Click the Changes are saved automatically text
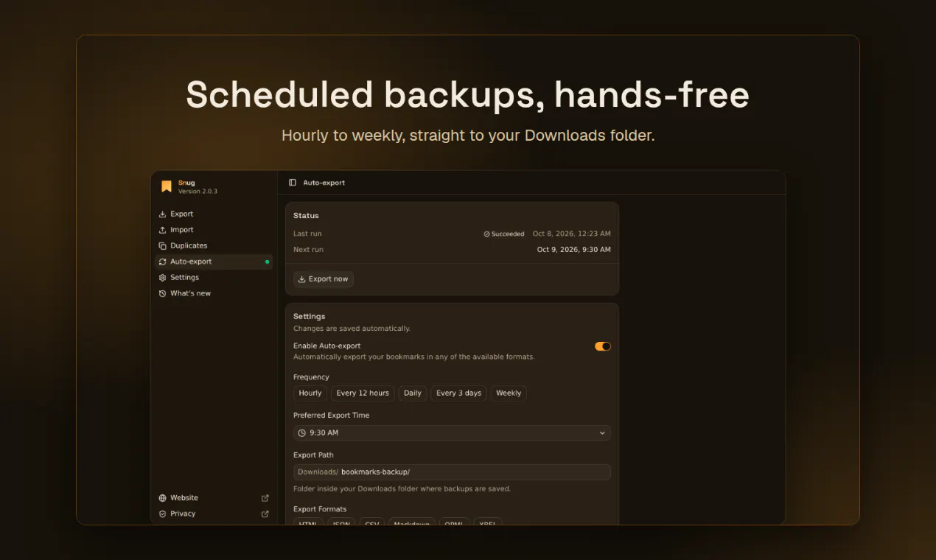 (352, 329)
